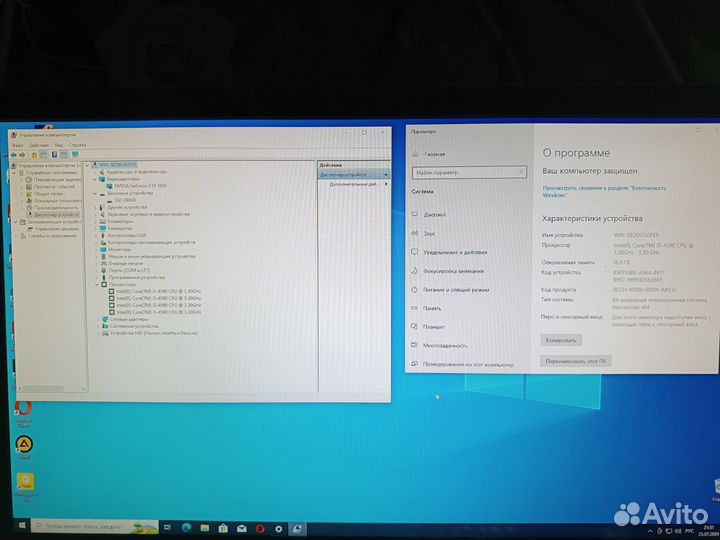Collapse the Процессоры device category
The height and width of the screenshot is (540, 720).
click(97, 284)
